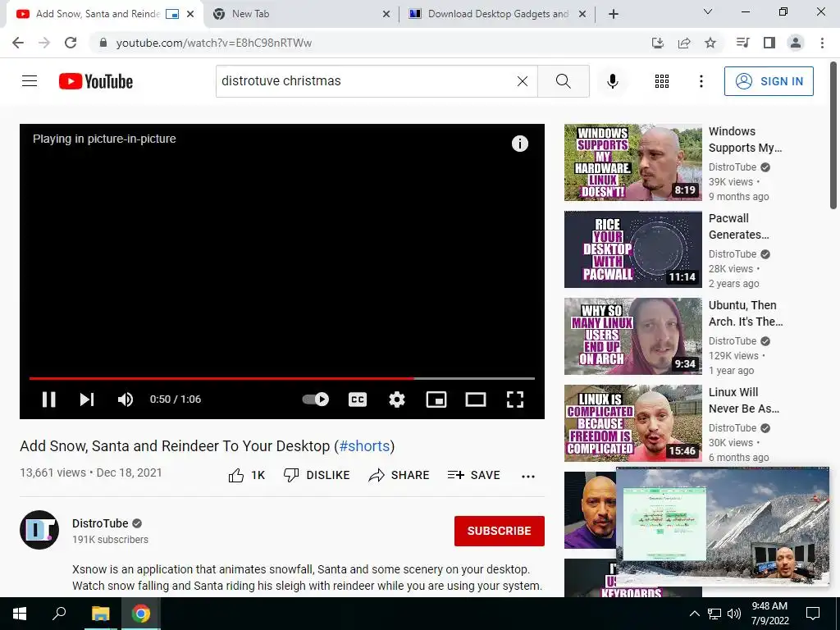The height and width of the screenshot is (630, 840).
Task: Switch to Download Desktop Gadgets tab
Action: (498, 14)
